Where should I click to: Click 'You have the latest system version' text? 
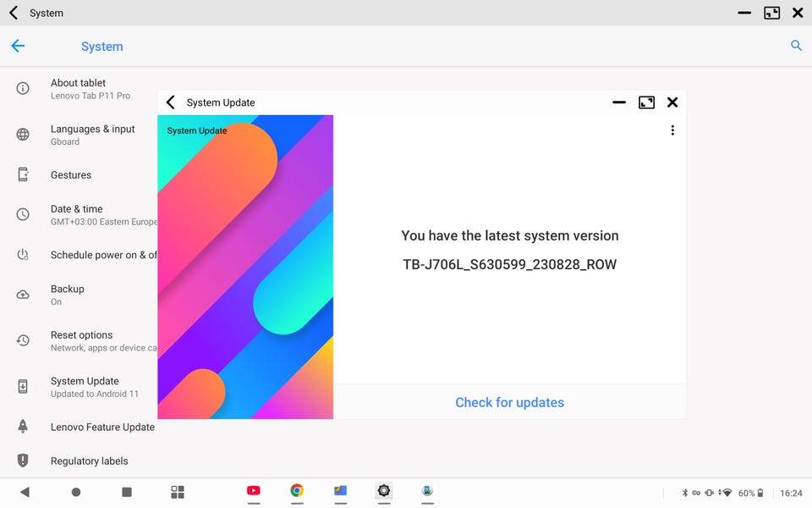coord(509,236)
